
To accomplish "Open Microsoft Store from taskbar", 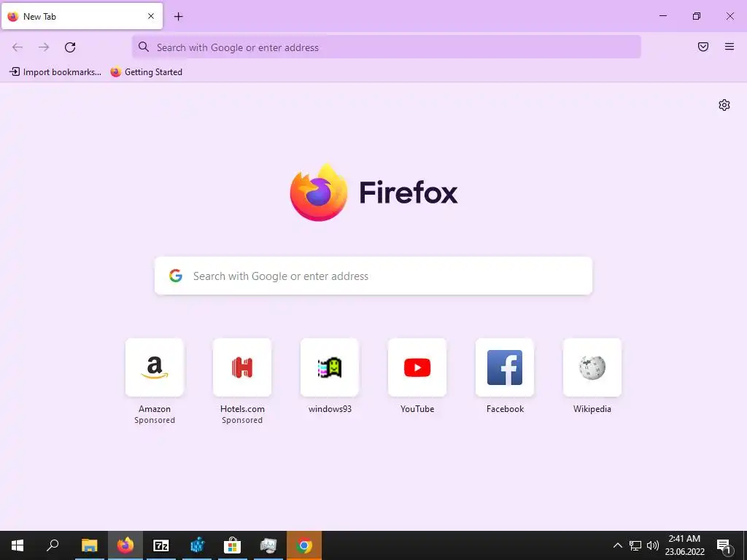I will click(x=233, y=545).
